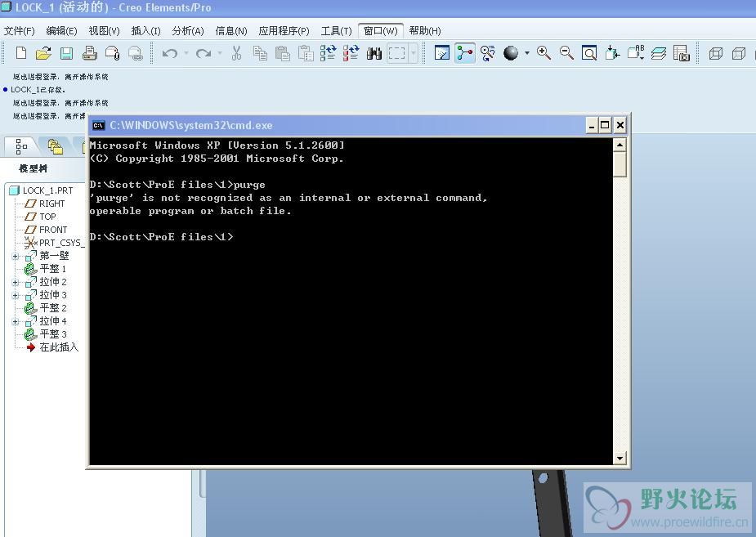Screen dimensions: 756x537
Task: Open the 工具(T) menu
Action: [336, 31]
